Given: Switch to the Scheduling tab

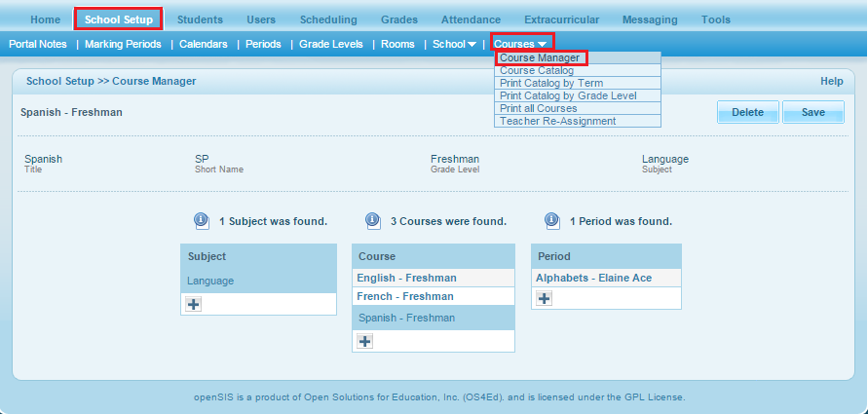Looking at the screenshot, I should click(x=327, y=19).
